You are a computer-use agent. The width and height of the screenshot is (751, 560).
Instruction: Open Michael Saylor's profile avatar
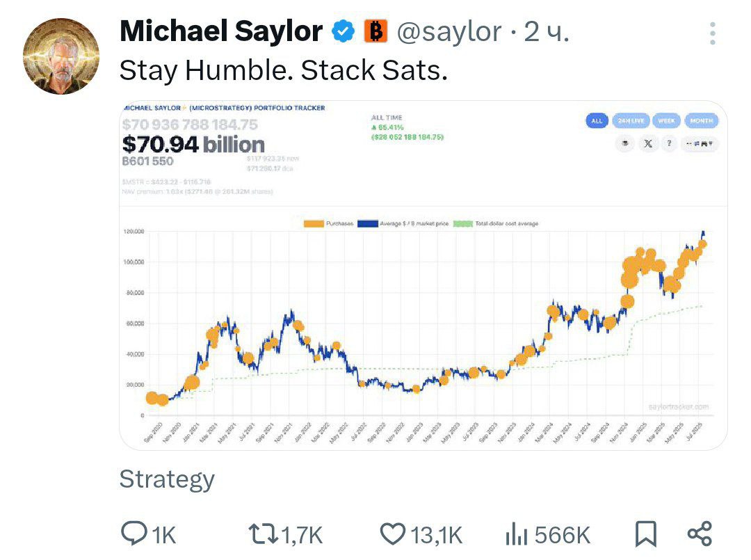click(60, 56)
